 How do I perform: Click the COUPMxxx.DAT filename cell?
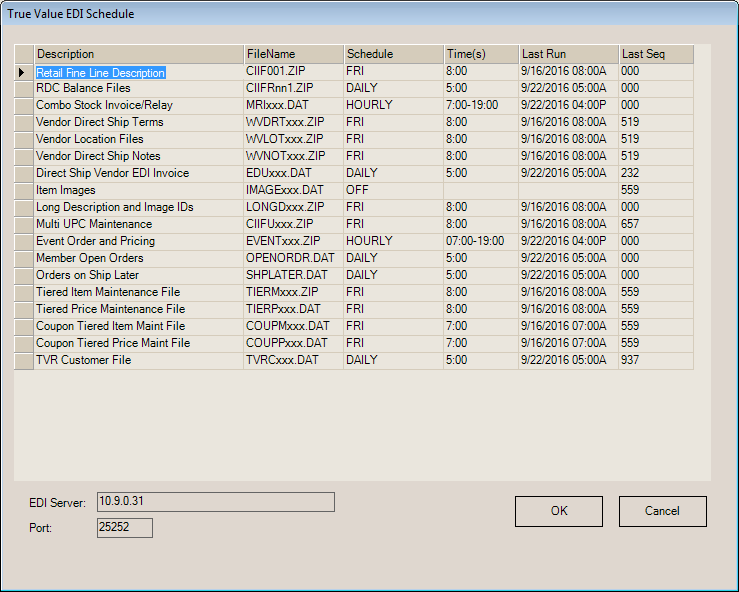pyautogui.click(x=294, y=326)
